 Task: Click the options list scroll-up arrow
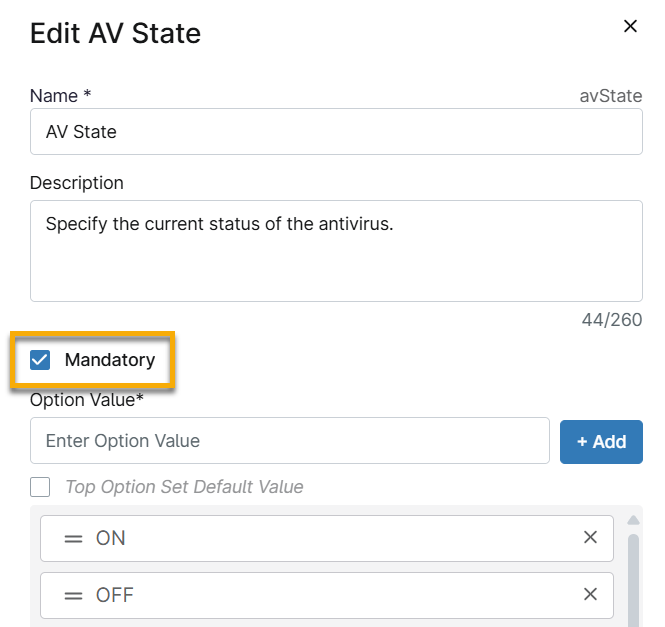tap(633, 519)
